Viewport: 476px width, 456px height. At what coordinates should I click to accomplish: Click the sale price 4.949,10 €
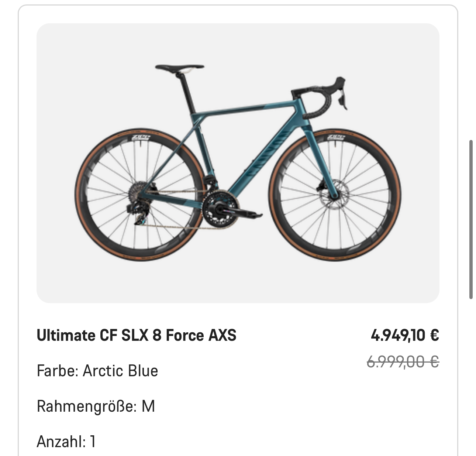click(404, 335)
